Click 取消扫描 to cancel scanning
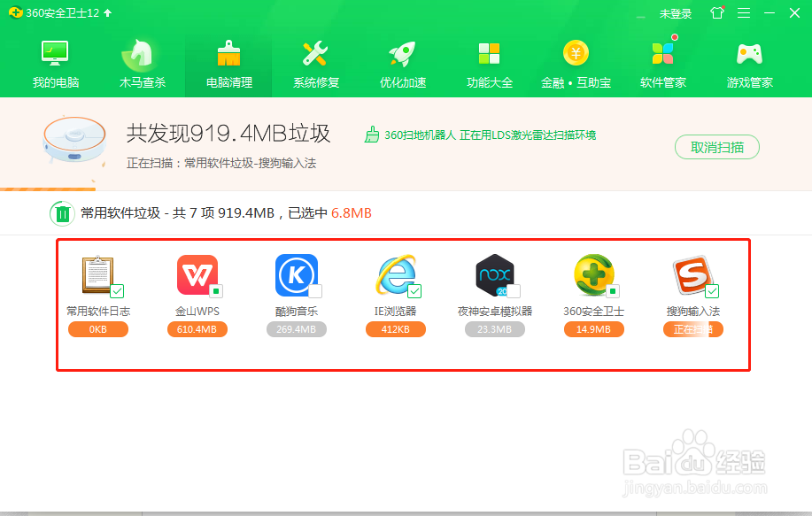The image size is (812, 516). 717,148
